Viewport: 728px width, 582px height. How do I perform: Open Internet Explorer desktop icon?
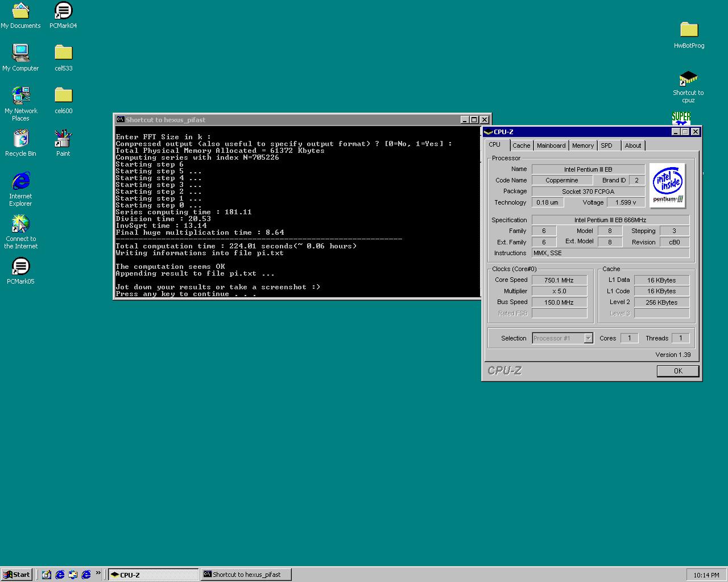tap(20, 189)
